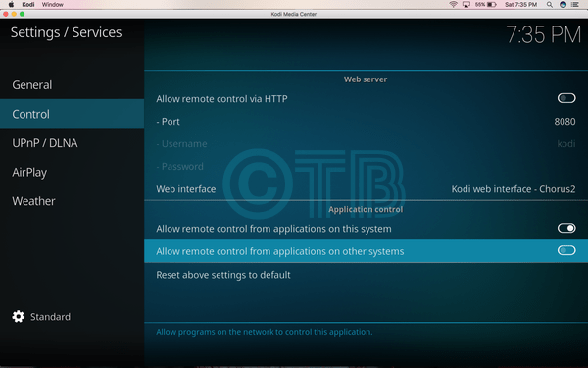Change the Standard settings level label
This screenshot has height=368, width=588.
pyautogui.click(x=50, y=317)
